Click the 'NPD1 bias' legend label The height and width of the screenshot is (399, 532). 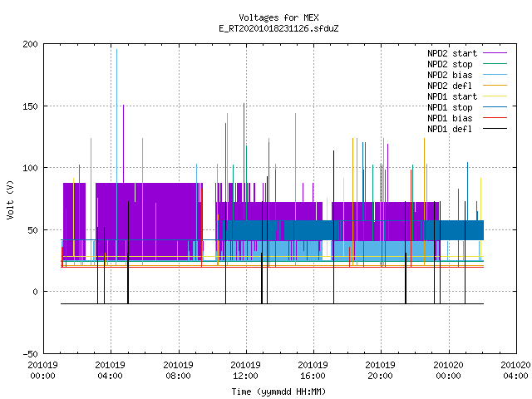pos(450,118)
